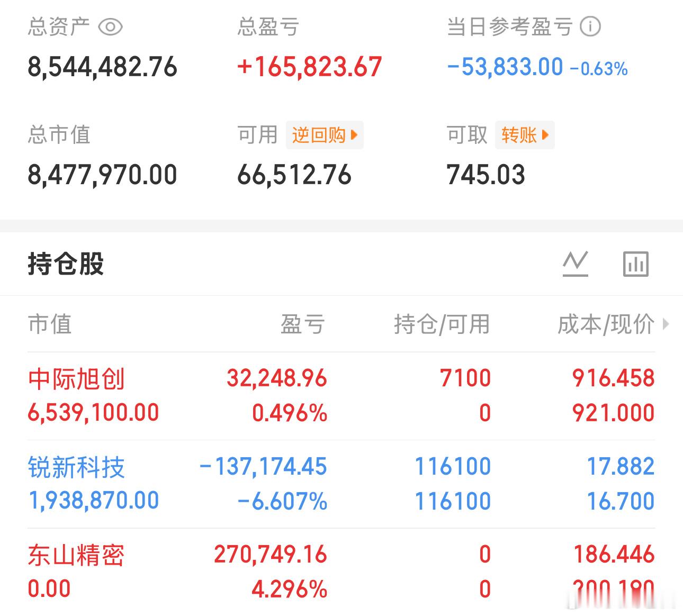Select 锐新科技 cost price 17.882

[621, 467]
